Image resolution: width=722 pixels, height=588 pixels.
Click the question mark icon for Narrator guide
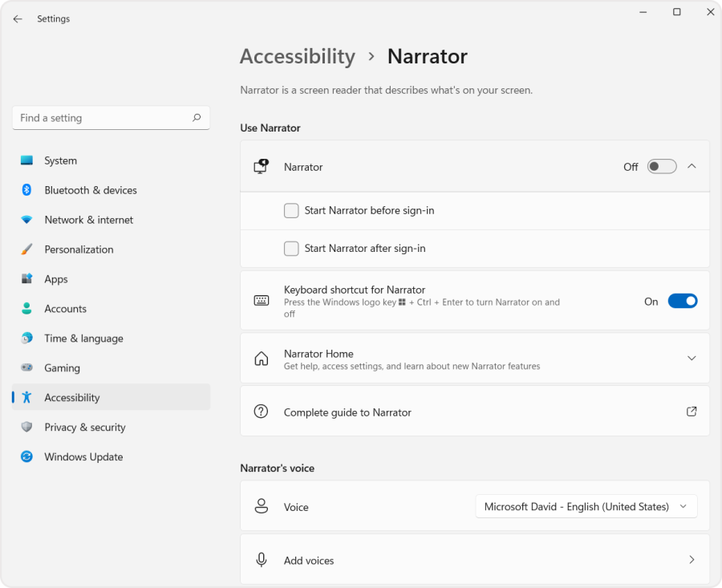pyautogui.click(x=261, y=411)
